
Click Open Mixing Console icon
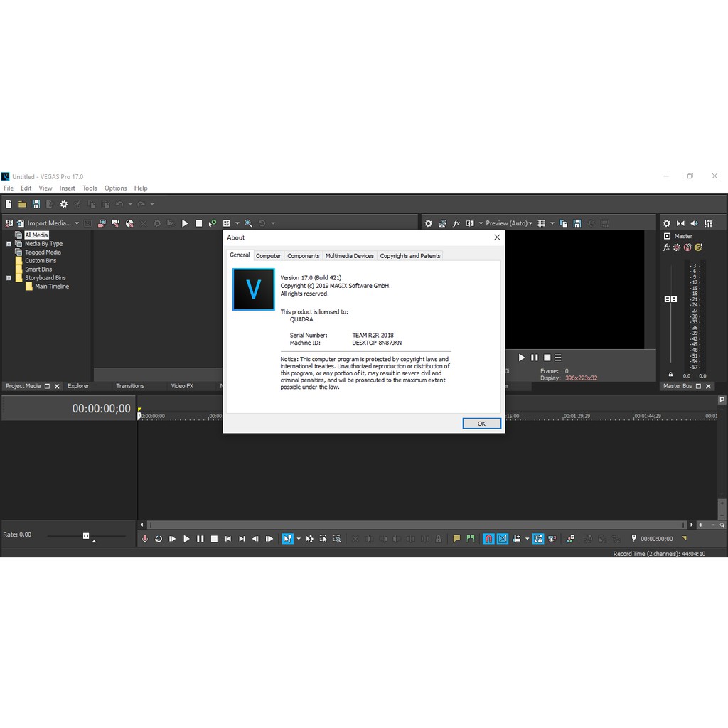click(x=708, y=223)
